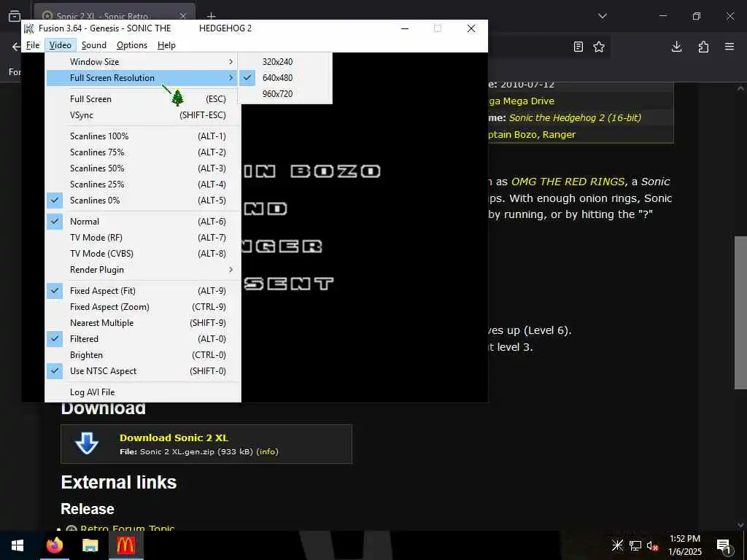Open Sonic the Hedgehog 2 (16-bit) link
This screenshot has height=560, width=747.
click(x=575, y=117)
